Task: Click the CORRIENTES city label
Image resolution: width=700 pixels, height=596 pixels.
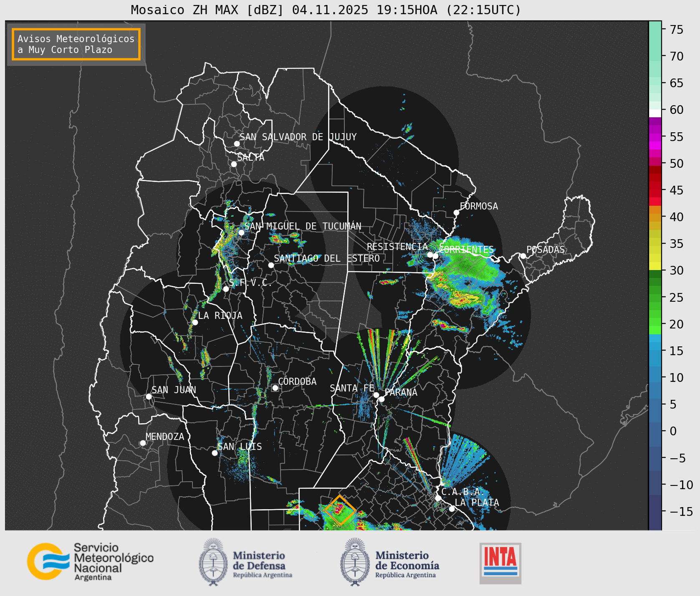Action: pos(467,250)
